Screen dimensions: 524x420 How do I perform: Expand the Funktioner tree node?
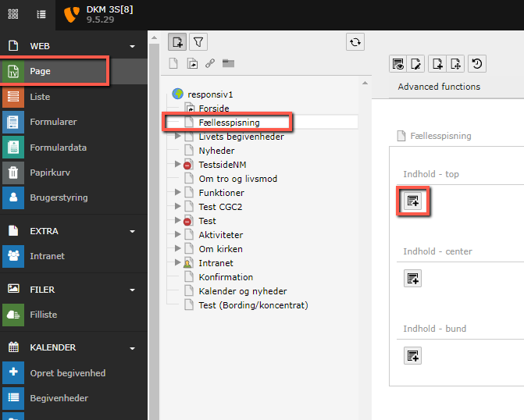click(178, 193)
